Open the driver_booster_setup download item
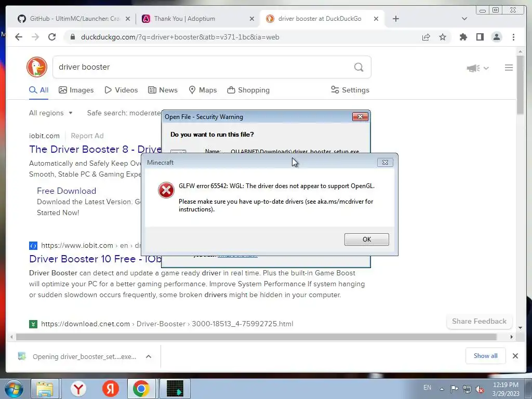Screen dimensions: 532x399 77,356
